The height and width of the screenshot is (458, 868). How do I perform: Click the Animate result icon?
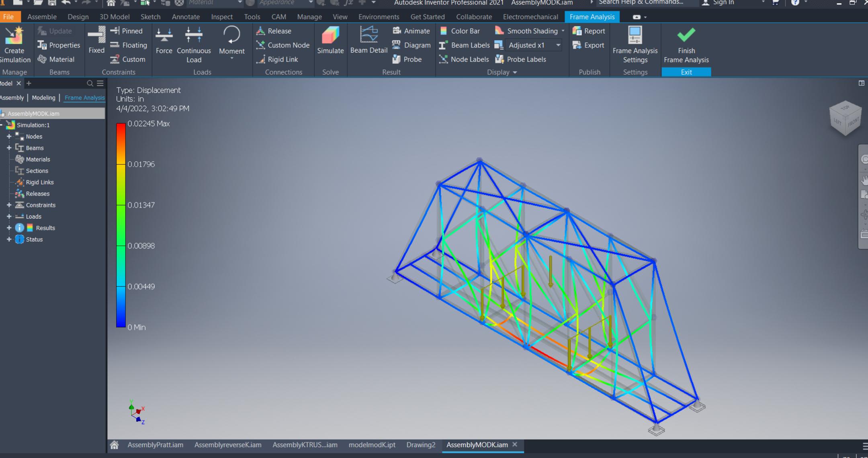coord(411,31)
